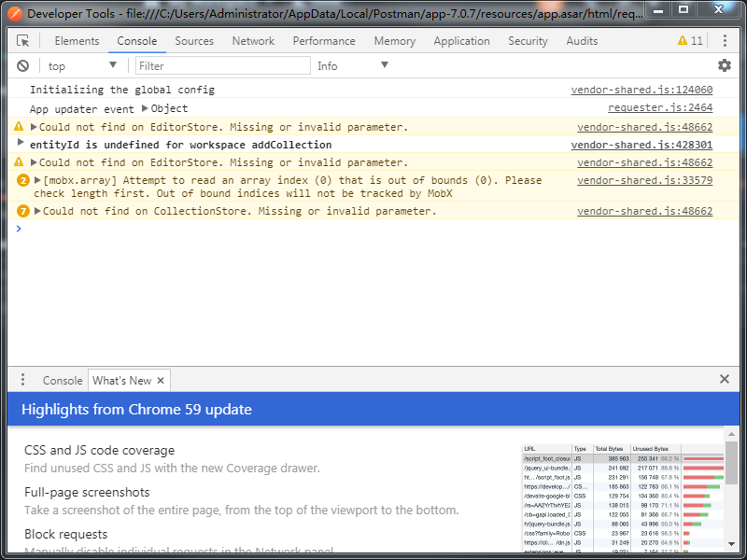Image resolution: width=747 pixels, height=560 pixels.
Task: Click warning count badge 2 on mobx message
Action: coord(22,180)
